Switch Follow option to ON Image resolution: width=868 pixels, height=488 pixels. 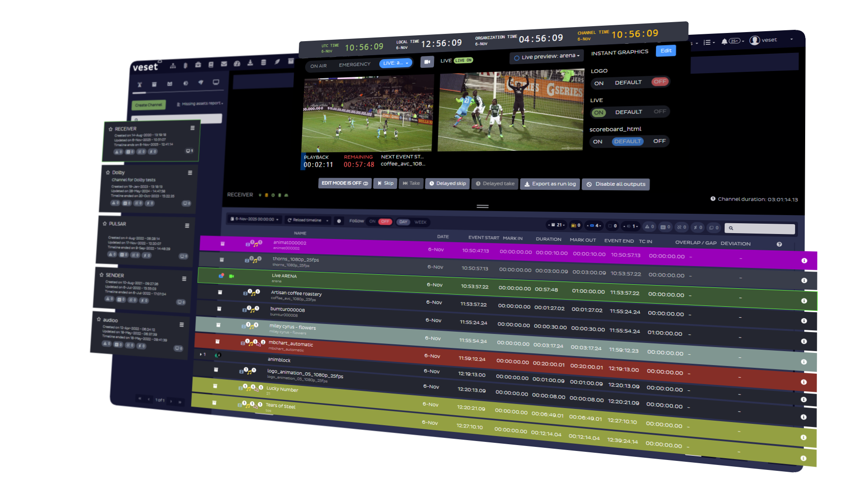(372, 221)
